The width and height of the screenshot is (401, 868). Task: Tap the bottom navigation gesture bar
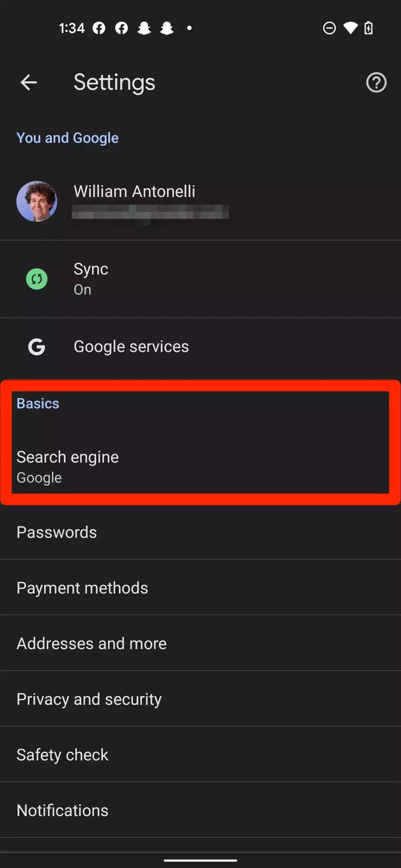[x=200, y=861]
